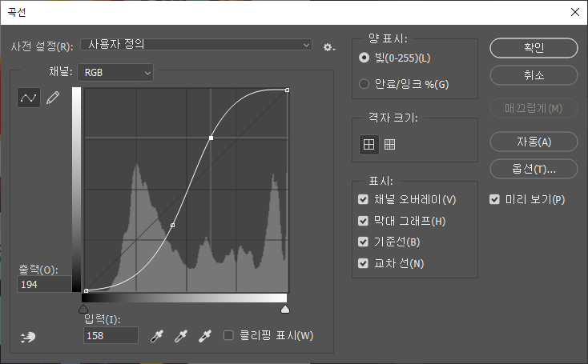The image size is (588, 364).
Task: Click the 자동(A) button
Action: [534, 142]
